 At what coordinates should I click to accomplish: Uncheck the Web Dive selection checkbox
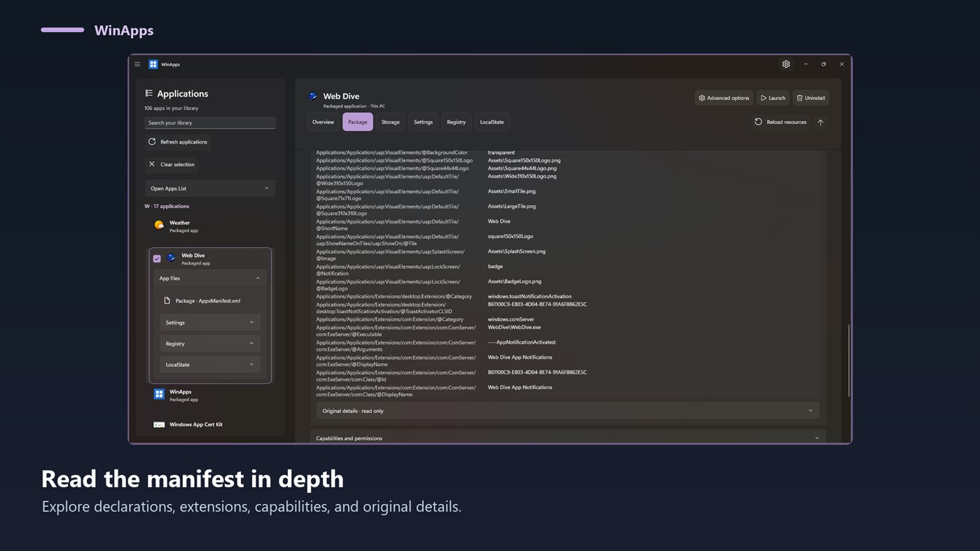(x=157, y=258)
